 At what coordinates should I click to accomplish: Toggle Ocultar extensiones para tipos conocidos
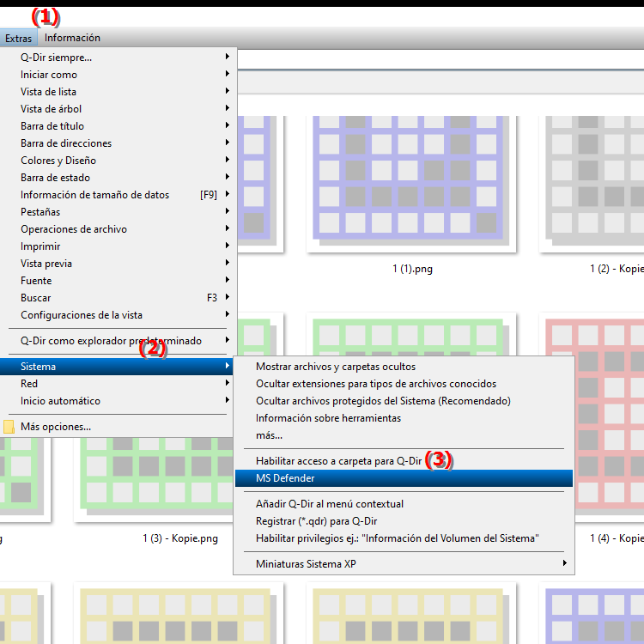[404, 384]
